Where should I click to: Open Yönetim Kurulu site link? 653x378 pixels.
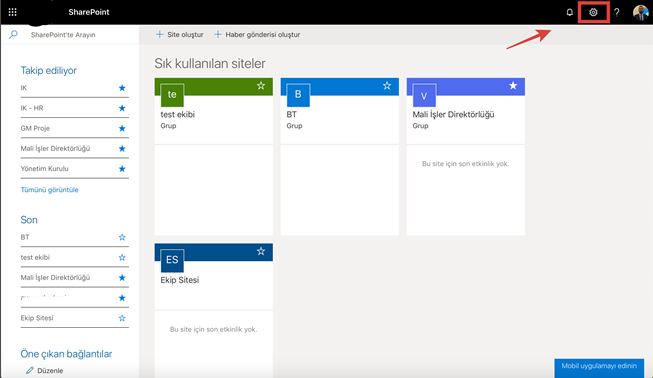[x=45, y=169]
